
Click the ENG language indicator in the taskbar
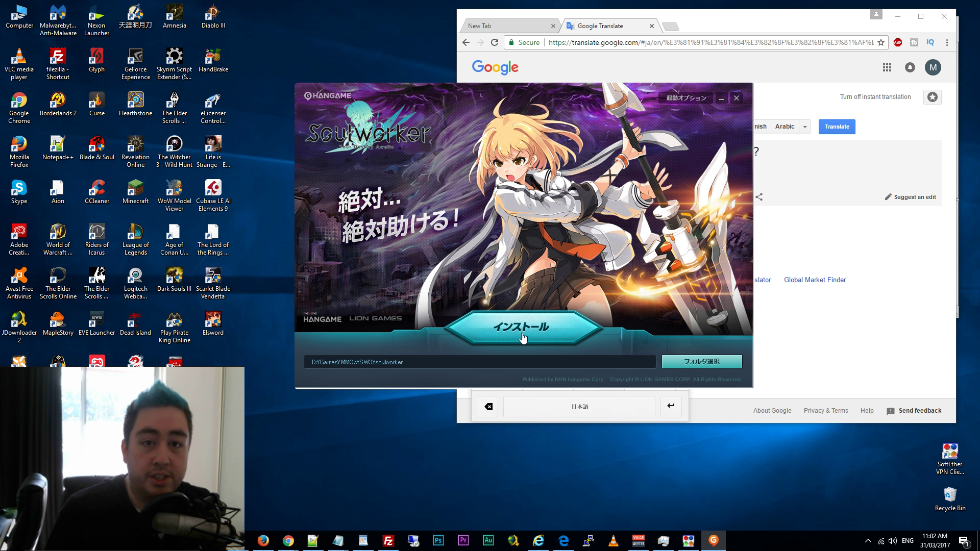908,541
